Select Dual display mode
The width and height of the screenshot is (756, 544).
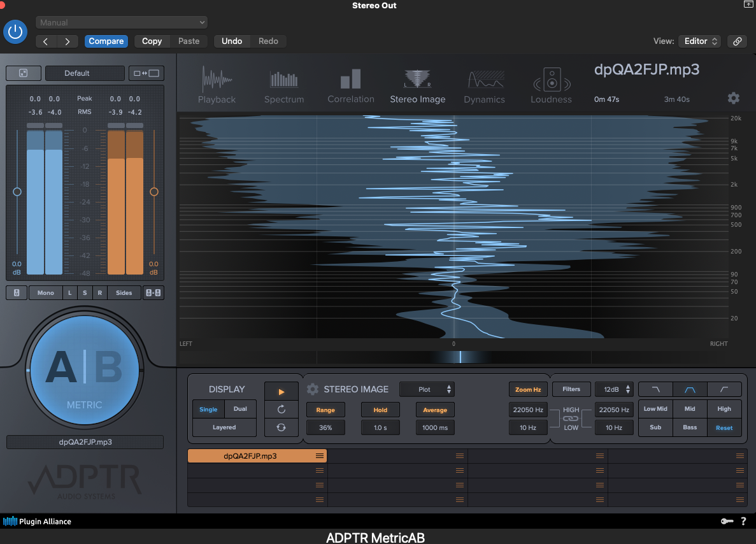pos(240,409)
